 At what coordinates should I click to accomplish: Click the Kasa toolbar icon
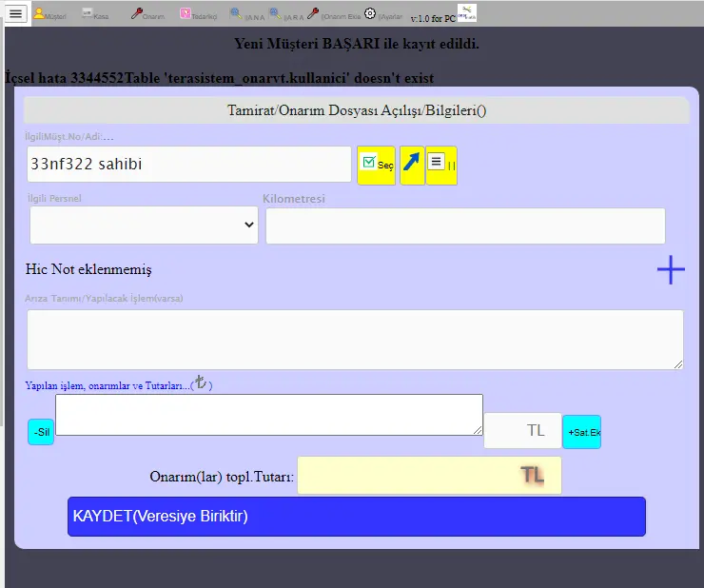[94, 14]
